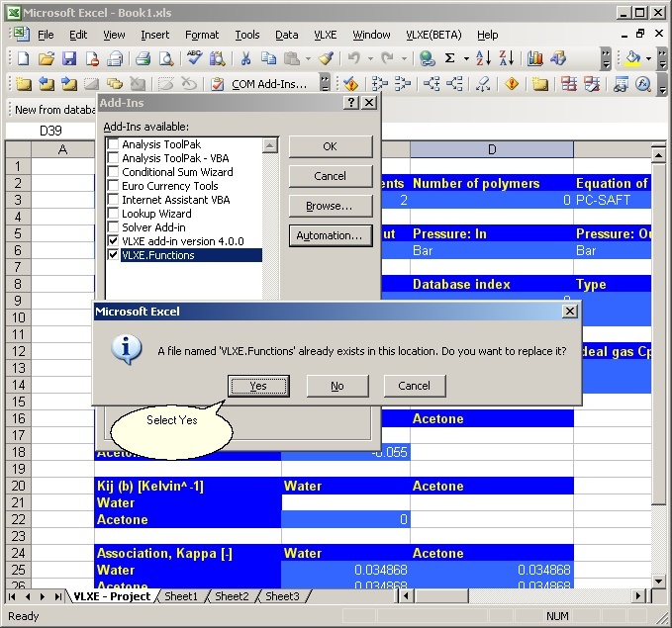Screen dimensions: 672x628
Task: Click the AutoSum sigma icon
Action: coord(449,58)
